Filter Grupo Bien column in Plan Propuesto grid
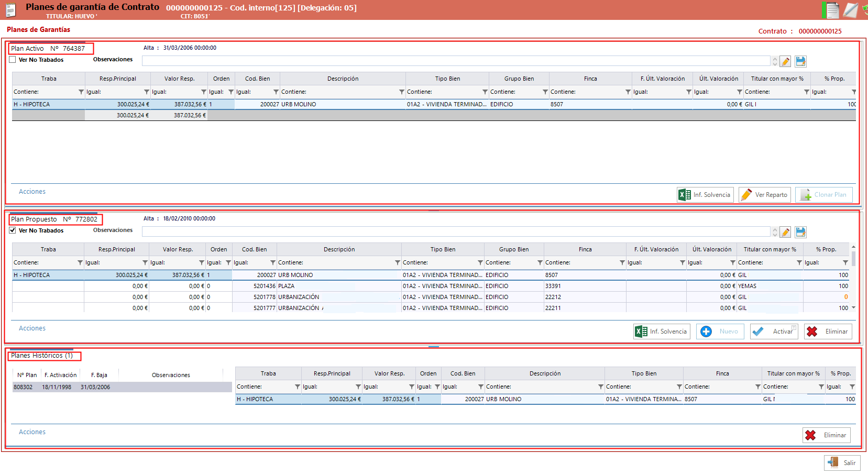The image size is (868, 475). click(x=540, y=262)
